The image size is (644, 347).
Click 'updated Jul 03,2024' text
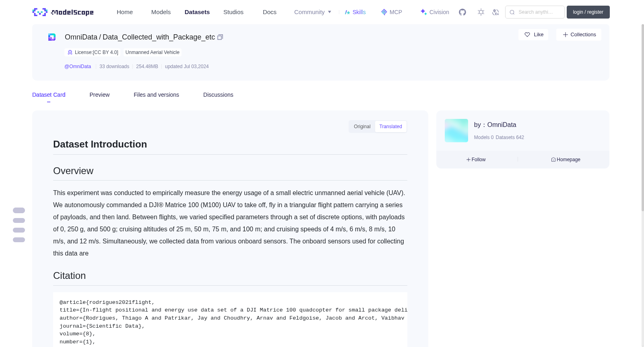tap(187, 66)
